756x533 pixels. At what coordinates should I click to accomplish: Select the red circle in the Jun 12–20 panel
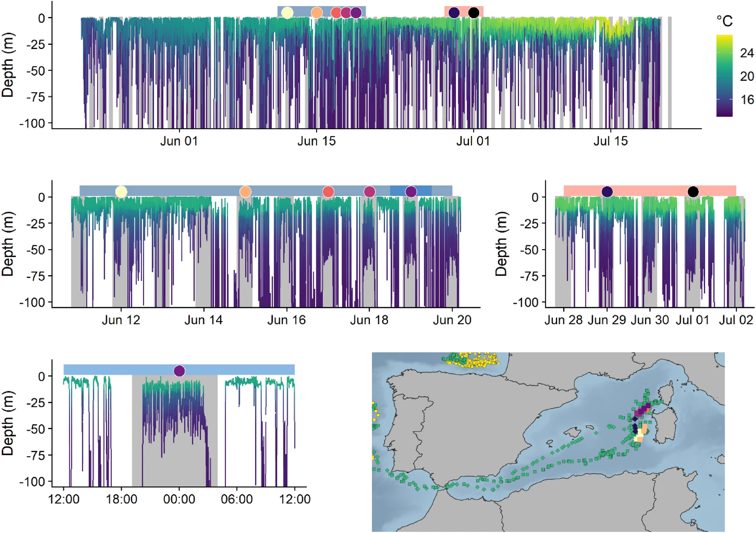pyautogui.click(x=328, y=191)
